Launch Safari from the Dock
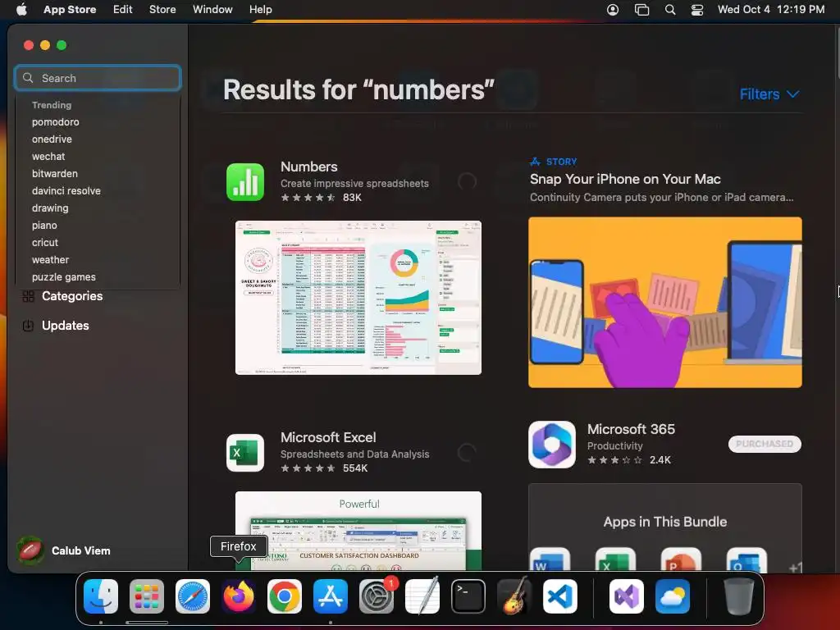The height and width of the screenshot is (630, 840). [x=193, y=596]
